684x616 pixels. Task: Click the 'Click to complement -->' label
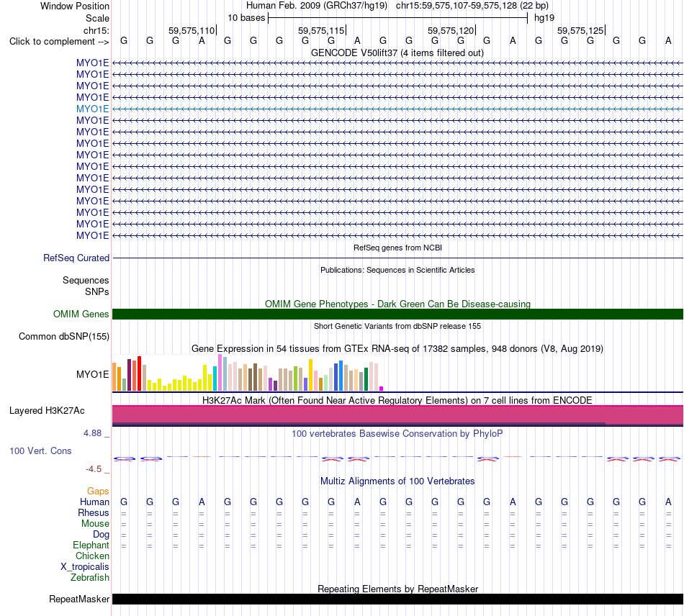59,42
